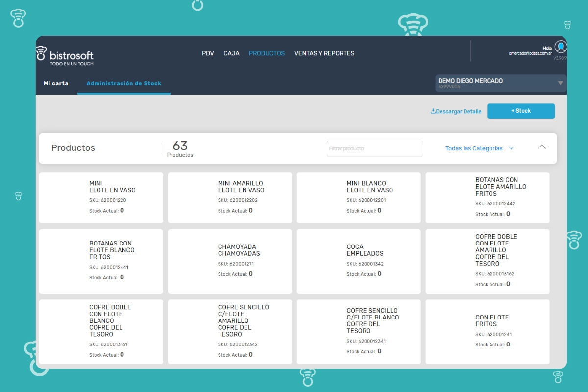The image size is (588, 392).
Task: Select the Administración de Stock tab
Action: pos(123,83)
